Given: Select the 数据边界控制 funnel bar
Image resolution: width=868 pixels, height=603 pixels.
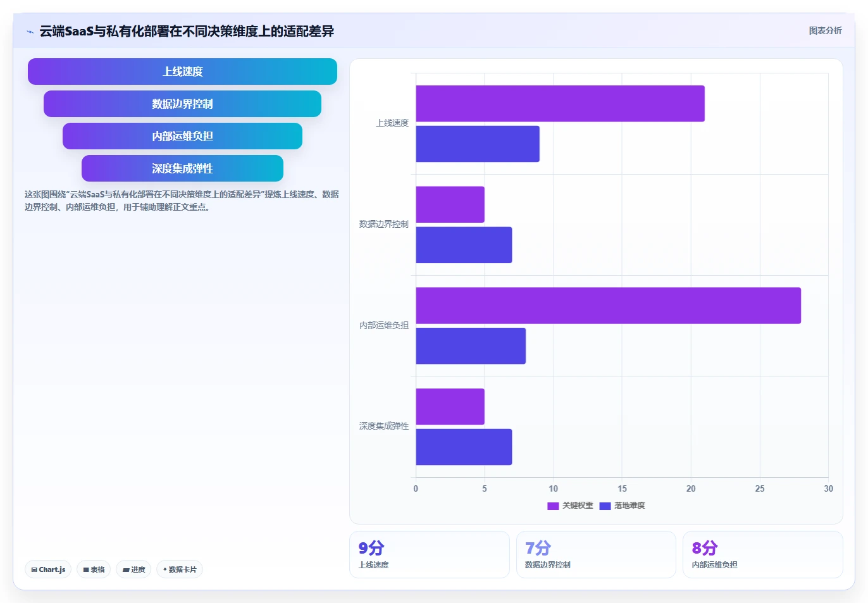Looking at the screenshot, I should (x=182, y=104).
